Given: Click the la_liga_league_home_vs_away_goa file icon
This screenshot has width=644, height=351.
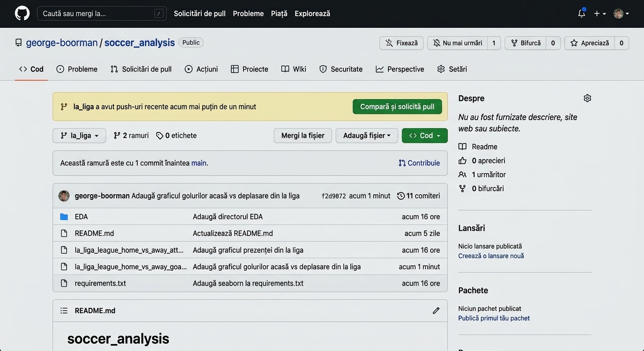Looking at the screenshot, I should pos(64,266).
